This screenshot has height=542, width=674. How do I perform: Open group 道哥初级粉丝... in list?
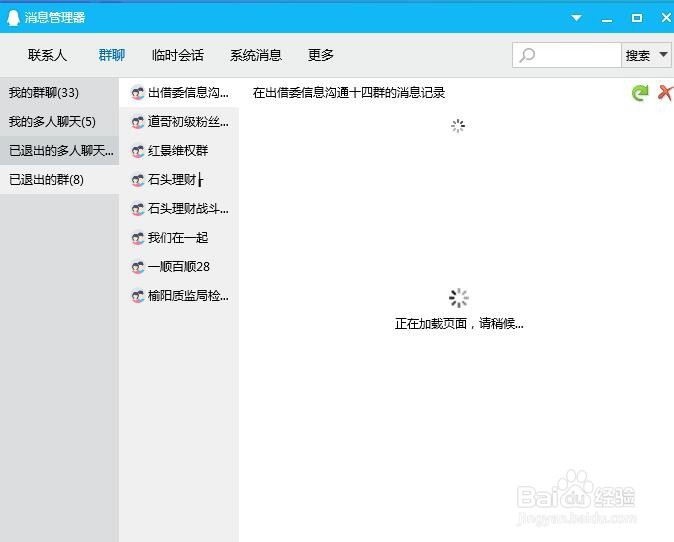tap(179, 122)
